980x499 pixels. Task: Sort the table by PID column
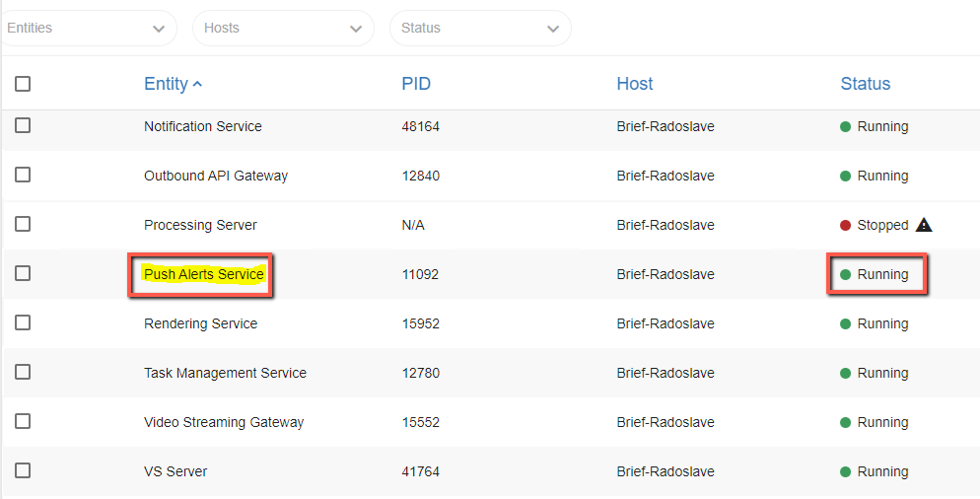(416, 84)
